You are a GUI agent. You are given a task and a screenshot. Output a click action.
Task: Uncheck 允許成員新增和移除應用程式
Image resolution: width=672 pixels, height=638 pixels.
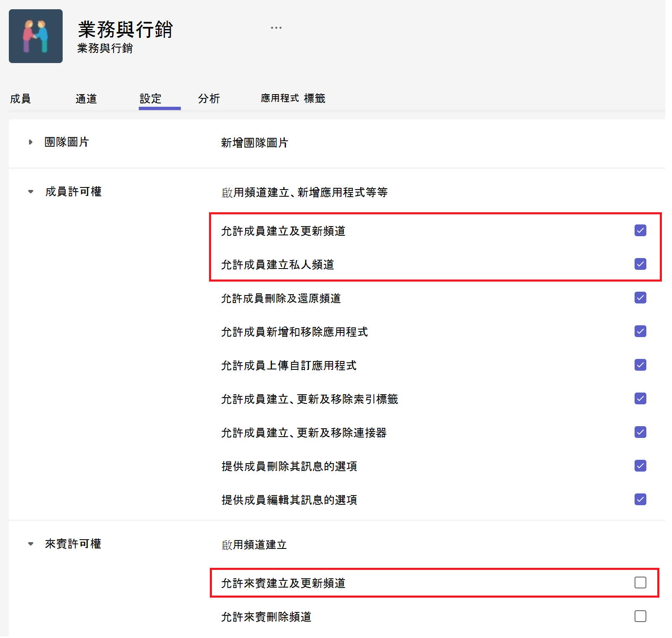click(640, 331)
